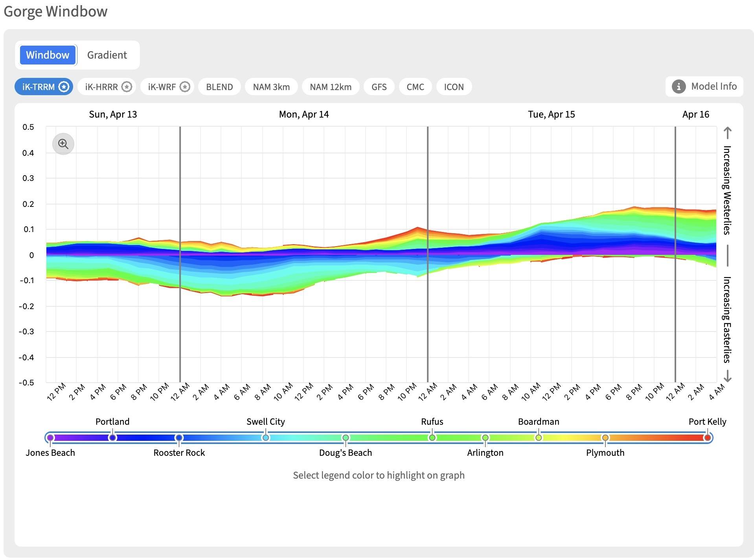Click the Model Info icon

pyautogui.click(x=679, y=87)
